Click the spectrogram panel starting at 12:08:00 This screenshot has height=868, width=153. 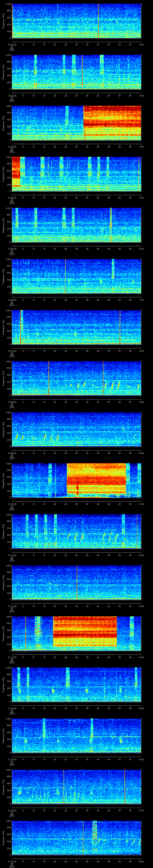pos(76,378)
